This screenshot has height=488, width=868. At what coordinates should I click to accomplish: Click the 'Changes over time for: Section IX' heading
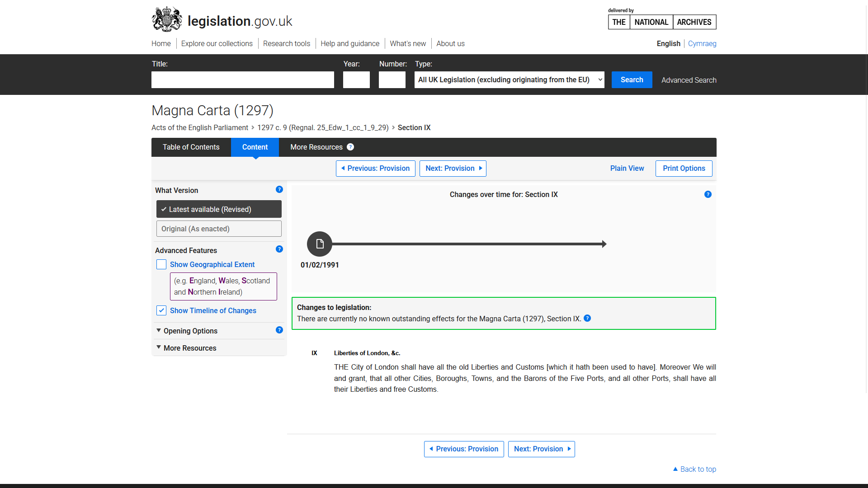504,194
